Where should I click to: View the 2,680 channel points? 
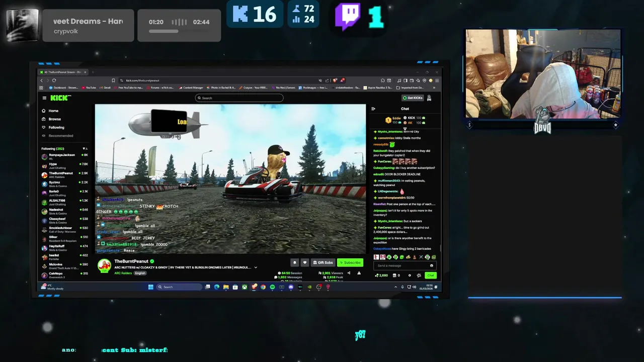381,275
